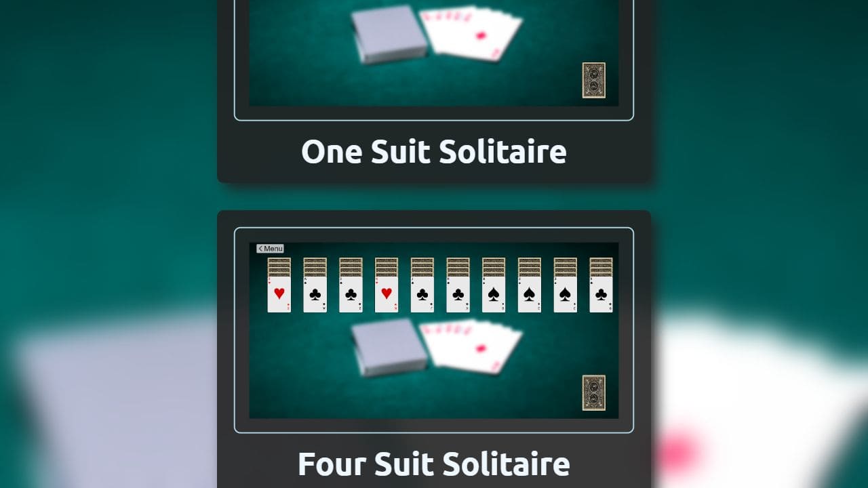Click the face-down stack above first heart card
The width and height of the screenshot is (868, 488).
[279, 267]
